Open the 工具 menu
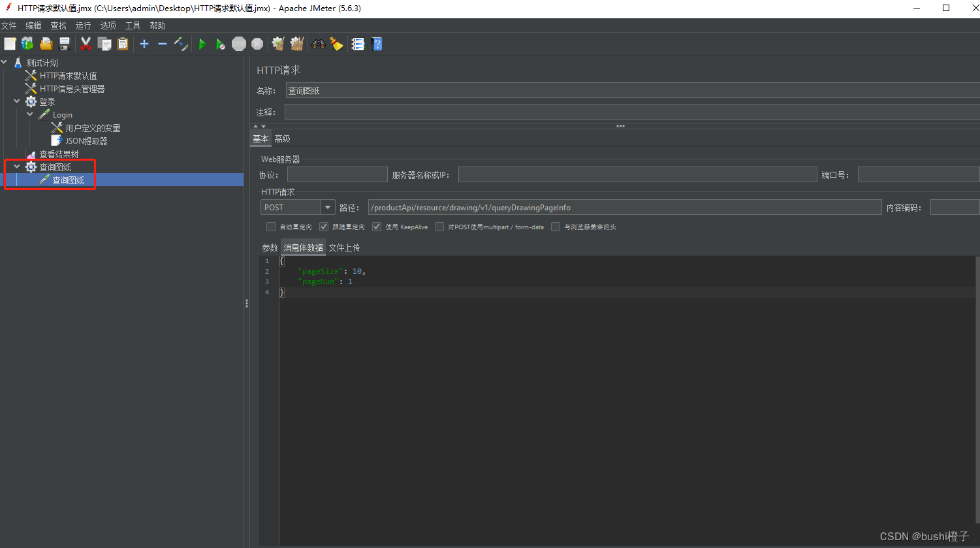This screenshot has height=548, width=980. pyautogui.click(x=133, y=25)
